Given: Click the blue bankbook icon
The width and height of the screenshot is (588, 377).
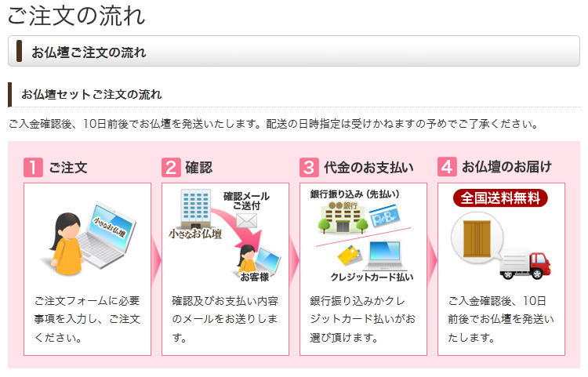Looking at the screenshot, I should (384, 216).
